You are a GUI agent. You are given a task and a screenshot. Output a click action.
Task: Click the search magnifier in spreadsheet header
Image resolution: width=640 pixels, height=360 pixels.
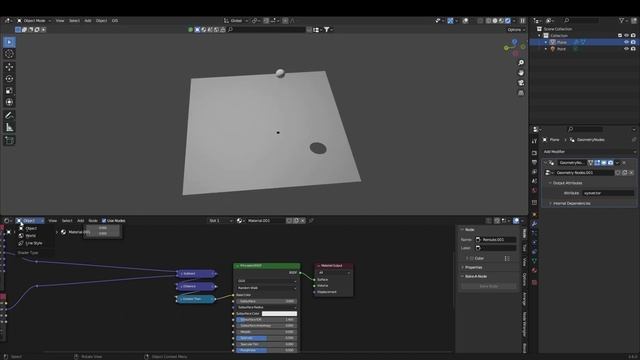231,29
